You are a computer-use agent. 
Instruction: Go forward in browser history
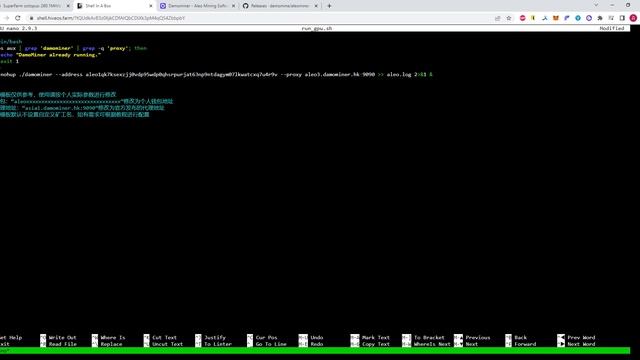click(x=6, y=18)
